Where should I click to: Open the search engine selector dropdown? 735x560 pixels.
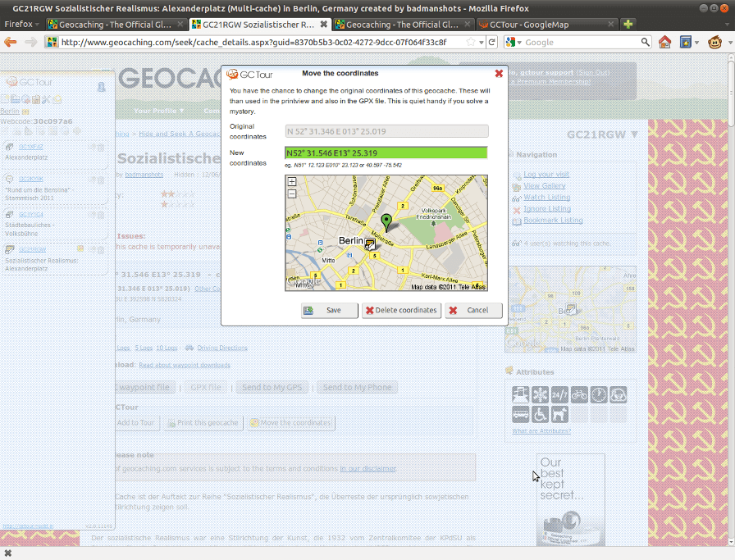point(514,42)
